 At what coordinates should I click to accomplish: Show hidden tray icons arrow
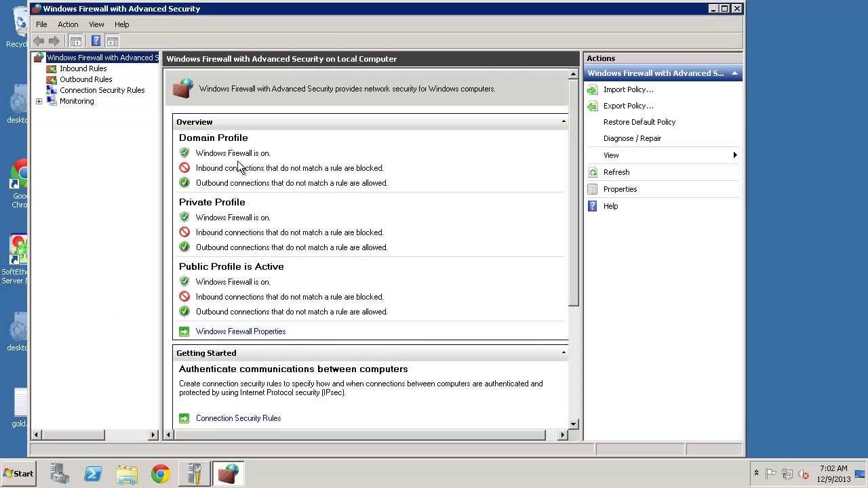tap(756, 473)
